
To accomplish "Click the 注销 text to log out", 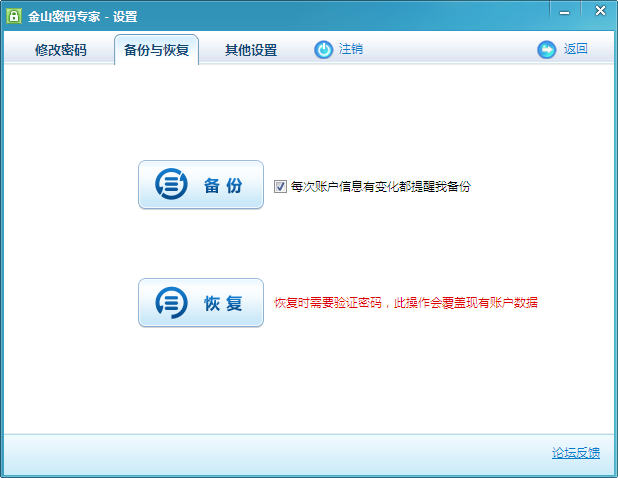I will tap(351, 49).
